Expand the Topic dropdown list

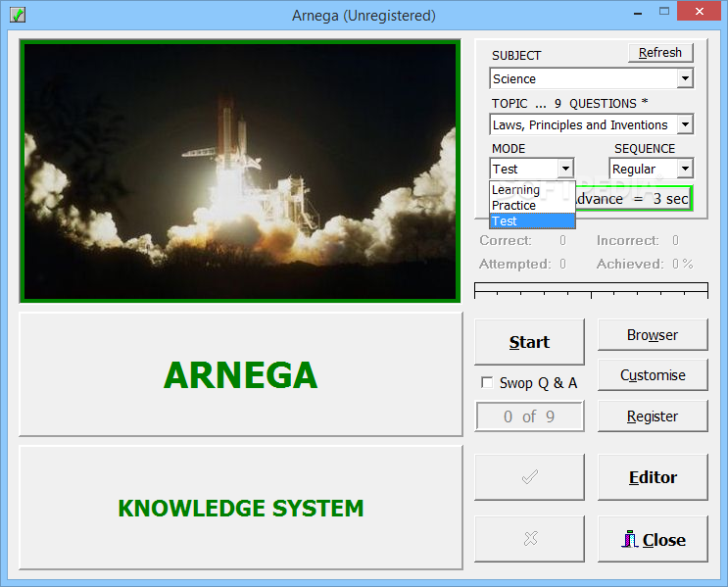(x=685, y=124)
